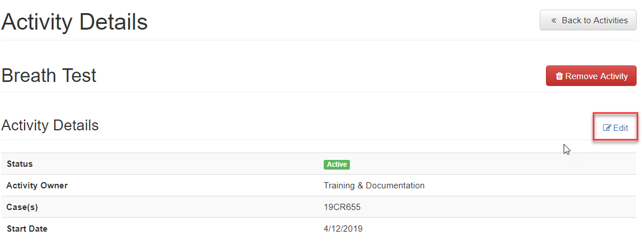Go back to the Activities list
The width and height of the screenshot is (644, 247).
(588, 20)
